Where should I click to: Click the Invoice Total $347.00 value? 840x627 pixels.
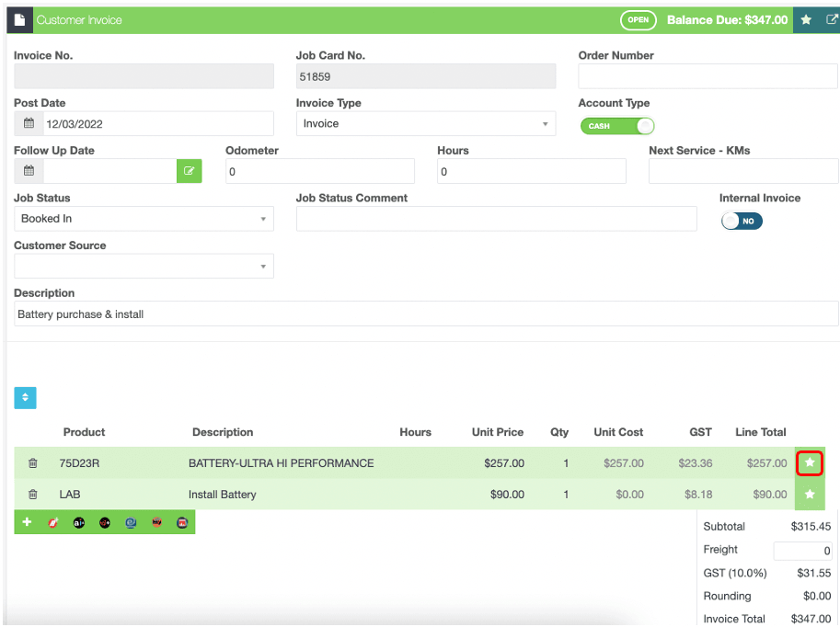coord(811,619)
